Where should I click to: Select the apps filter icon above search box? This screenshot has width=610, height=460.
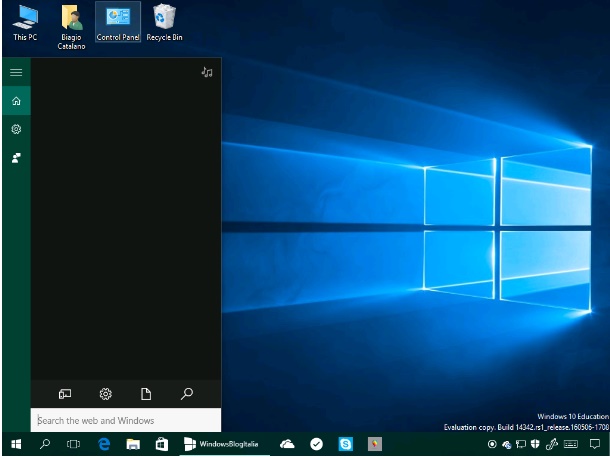[65, 394]
